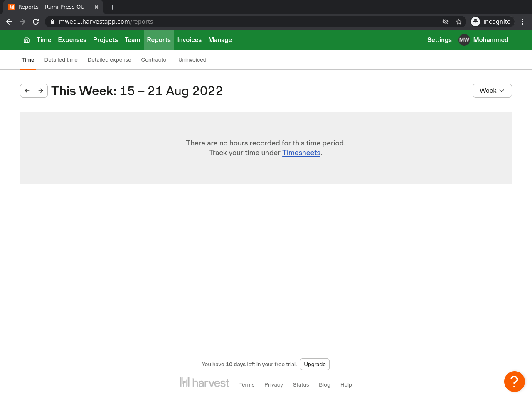Select the Time report tab
532x399 pixels.
click(x=28, y=60)
